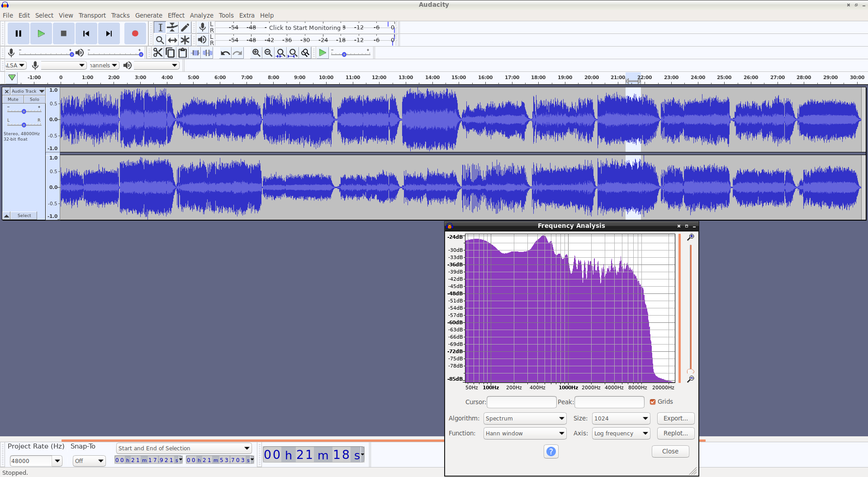Open the Analyze menu
This screenshot has width=868, height=477.
[201, 15]
